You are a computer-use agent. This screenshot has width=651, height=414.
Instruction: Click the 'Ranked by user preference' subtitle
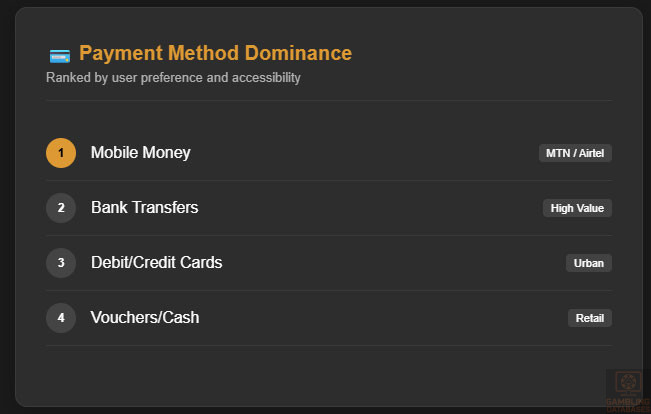173,78
